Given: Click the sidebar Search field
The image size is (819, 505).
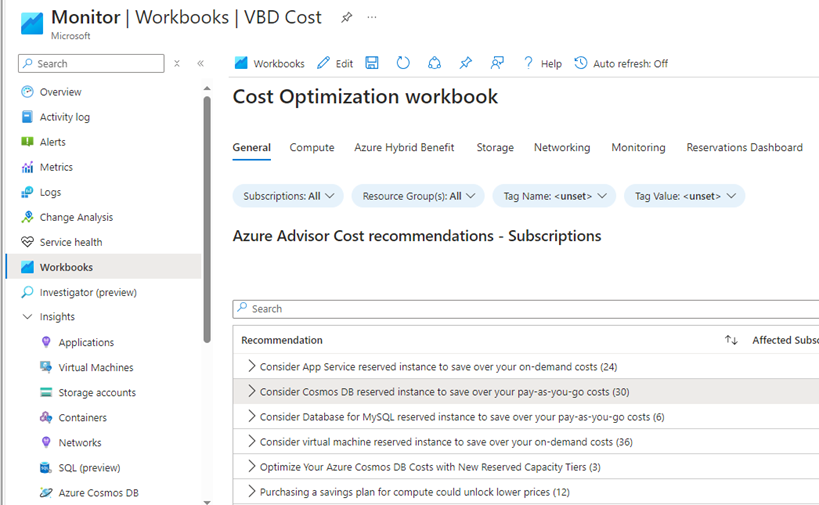Looking at the screenshot, I should 91,64.
